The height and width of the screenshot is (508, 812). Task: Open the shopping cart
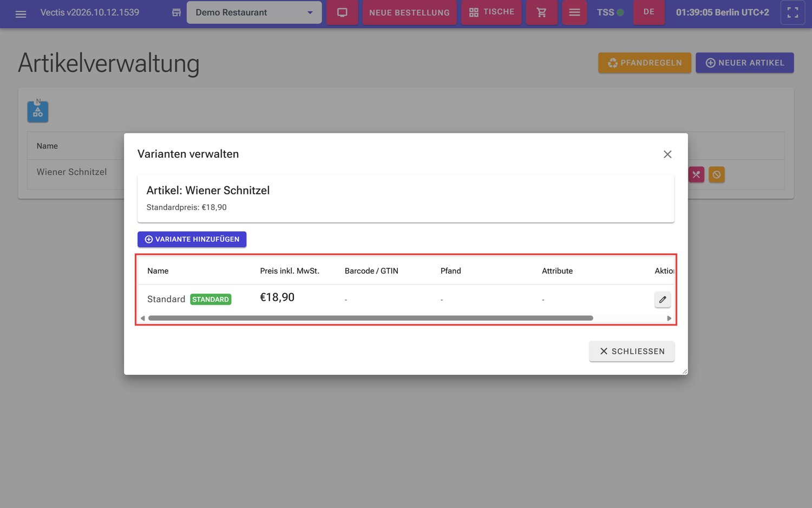coord(541,12)
